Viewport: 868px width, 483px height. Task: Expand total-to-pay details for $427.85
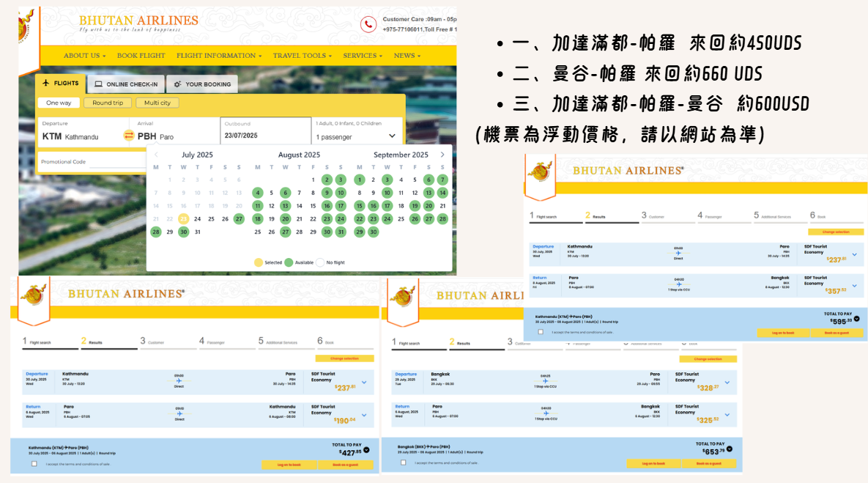366,450
